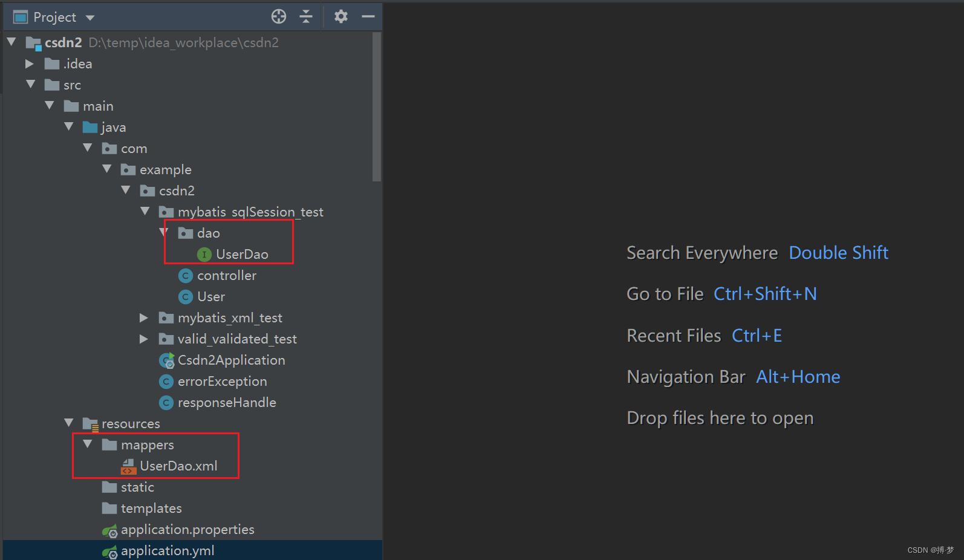Viewport: 964px width, 560px height.
Task: Click the resources root folder icon
Action: [91, 425]
